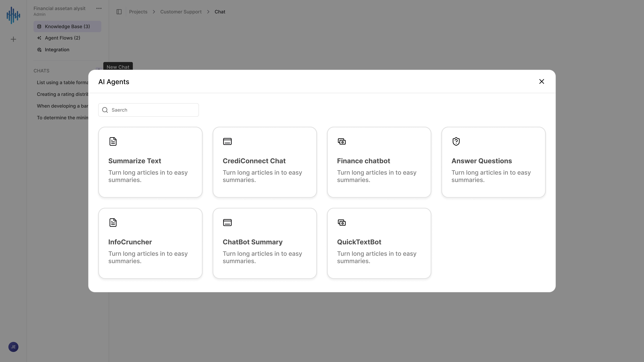Toggle the sidebar panel icon

coord(119,12)
